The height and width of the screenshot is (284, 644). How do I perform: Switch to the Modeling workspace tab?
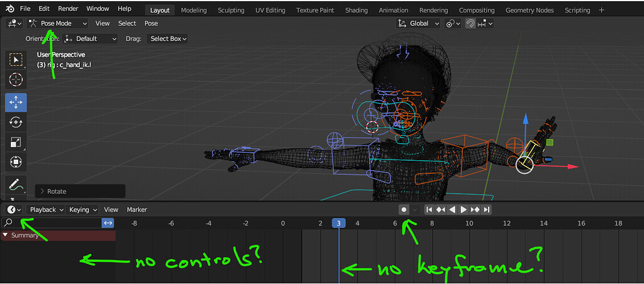point(194,10)
